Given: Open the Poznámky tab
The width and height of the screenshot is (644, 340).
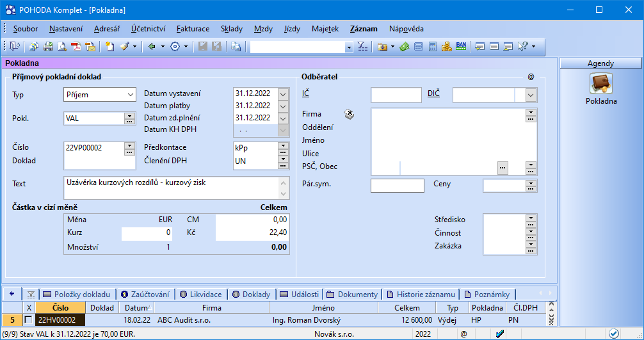Looking at the screenshot, I should click(487, 295).
